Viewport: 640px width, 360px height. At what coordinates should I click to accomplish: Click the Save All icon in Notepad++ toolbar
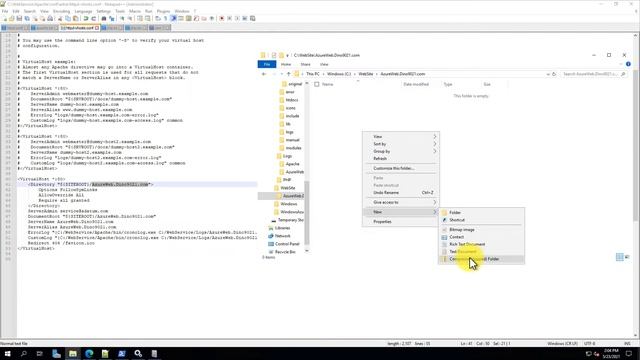[x=27, y=18]
